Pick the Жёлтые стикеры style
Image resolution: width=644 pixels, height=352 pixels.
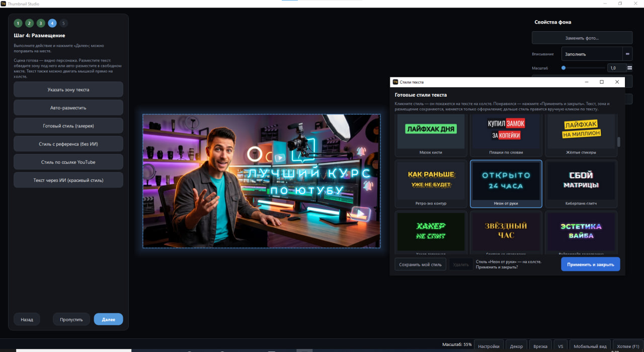(581, 134)
